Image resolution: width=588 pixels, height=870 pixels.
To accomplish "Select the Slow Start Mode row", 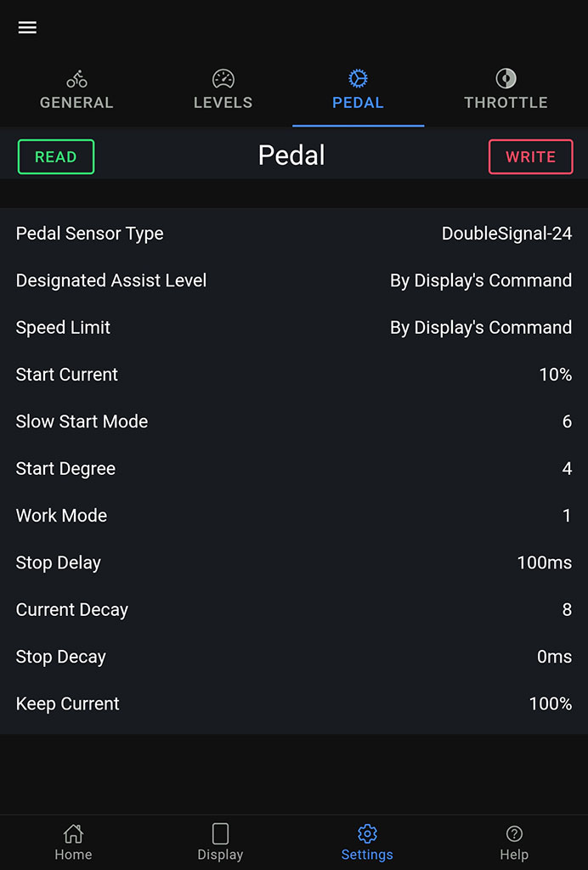I will coord(294,422).
